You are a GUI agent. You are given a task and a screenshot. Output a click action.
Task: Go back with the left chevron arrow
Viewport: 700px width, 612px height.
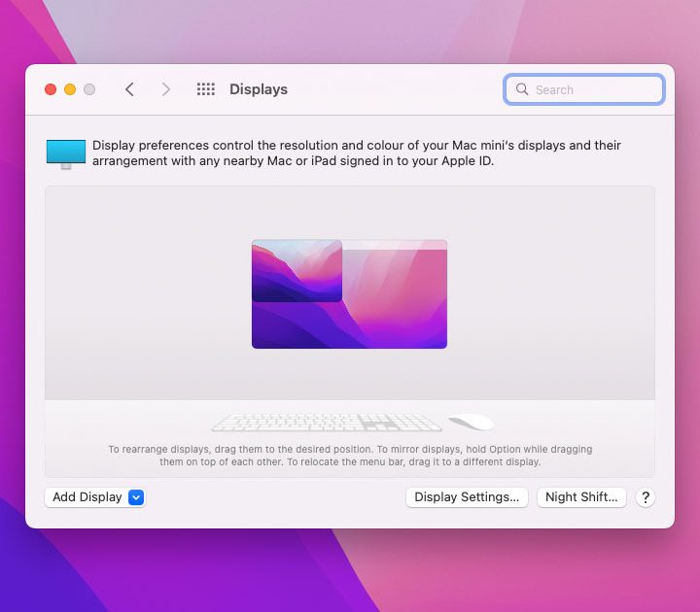[129, 89]
